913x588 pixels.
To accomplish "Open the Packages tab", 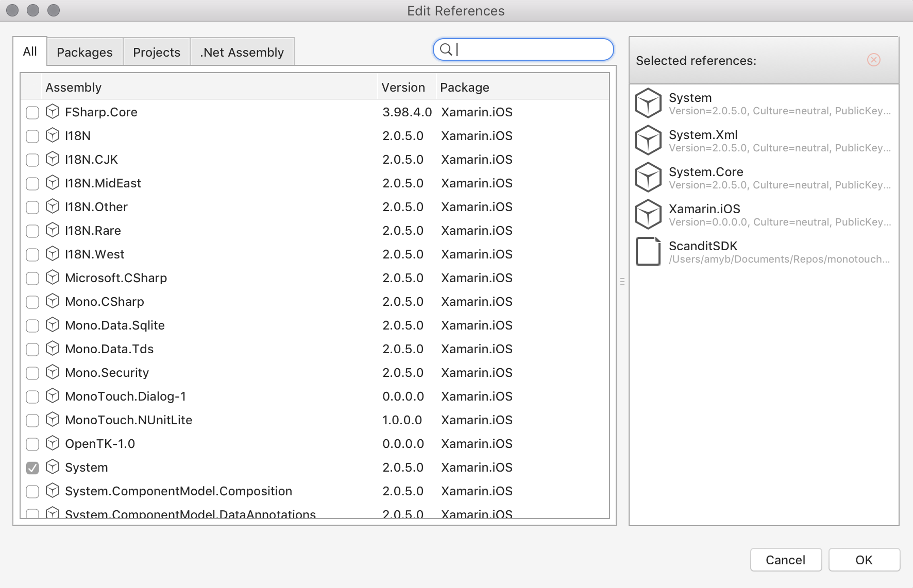I will [x=84, y=52].
